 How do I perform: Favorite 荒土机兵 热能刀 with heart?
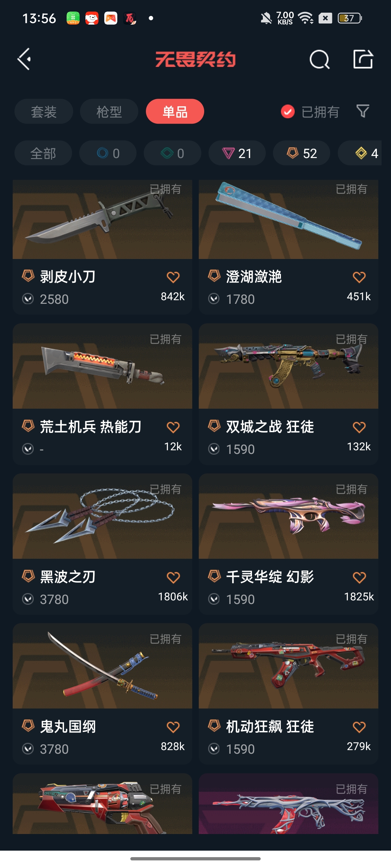pyautogui.click(x=173, y=427)
